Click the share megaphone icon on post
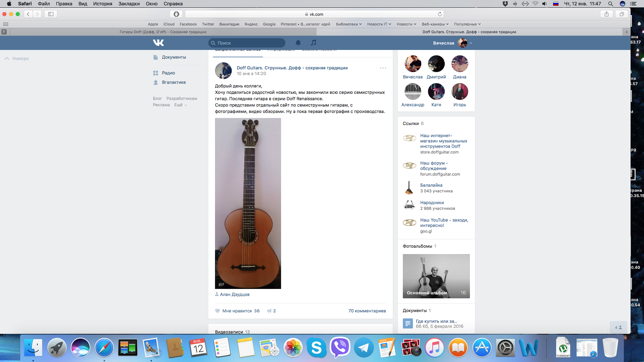Image resolution: width=644 pixels, height=362 pixels. tap(269, 311)
